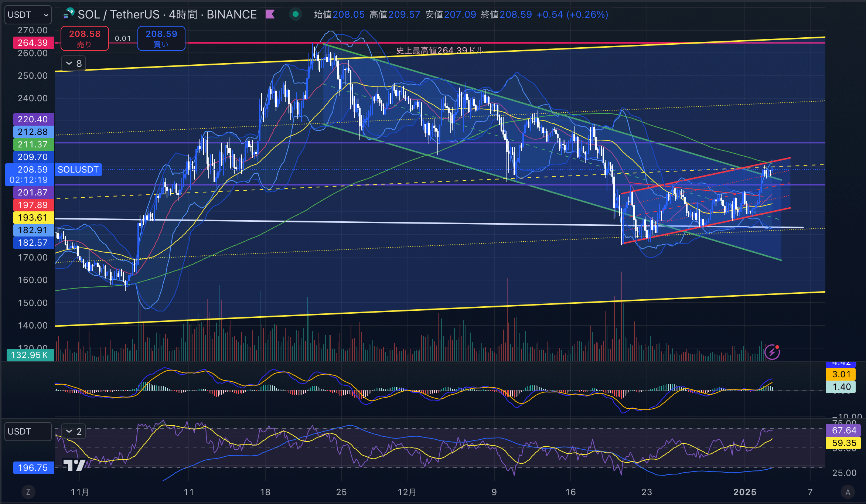Click the TradingView logo icon
This screenshot has height=504, width=866.
point(74,465)
